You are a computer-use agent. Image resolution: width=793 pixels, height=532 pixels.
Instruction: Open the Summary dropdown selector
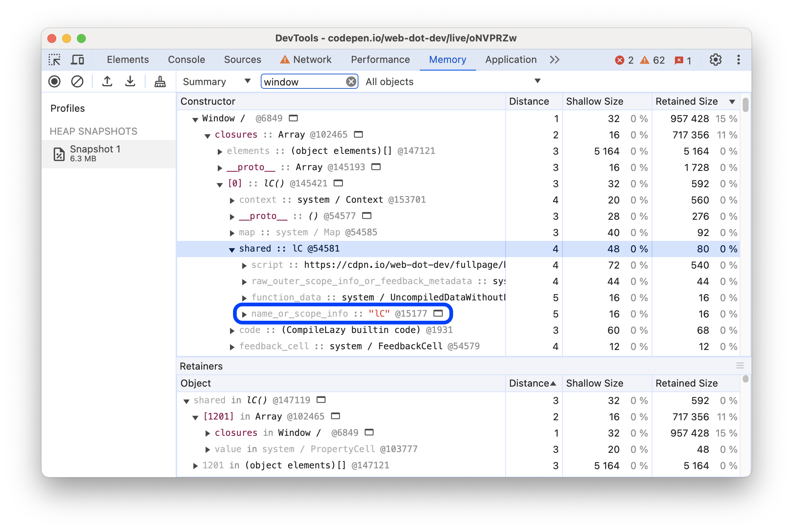click(215, 82)
